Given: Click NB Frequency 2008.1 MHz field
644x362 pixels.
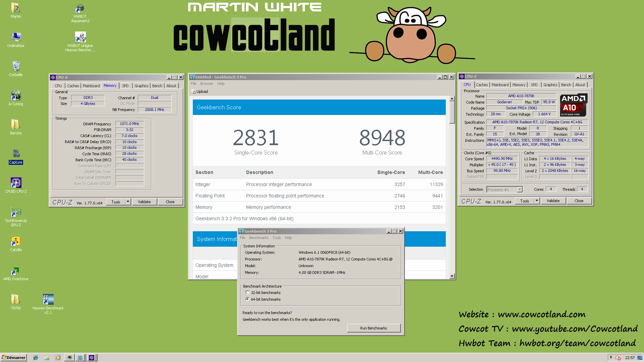Looking at the screenshot, I should click(x=155, y=110).
